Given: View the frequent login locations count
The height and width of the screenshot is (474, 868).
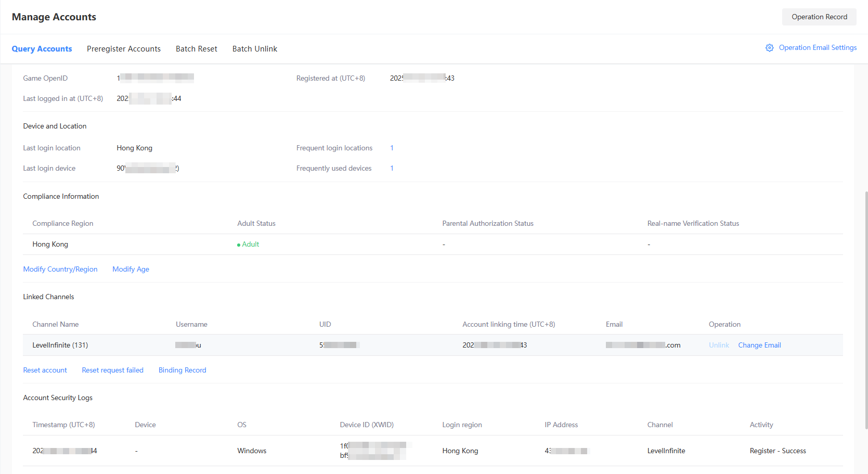Looking at the screenshot, I should click(392, 148).
